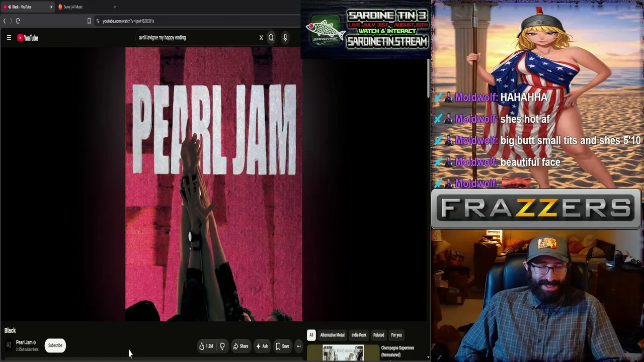644x362 pixels.
Task: Open the more actions three-dot menu
Action: point(298,346)
